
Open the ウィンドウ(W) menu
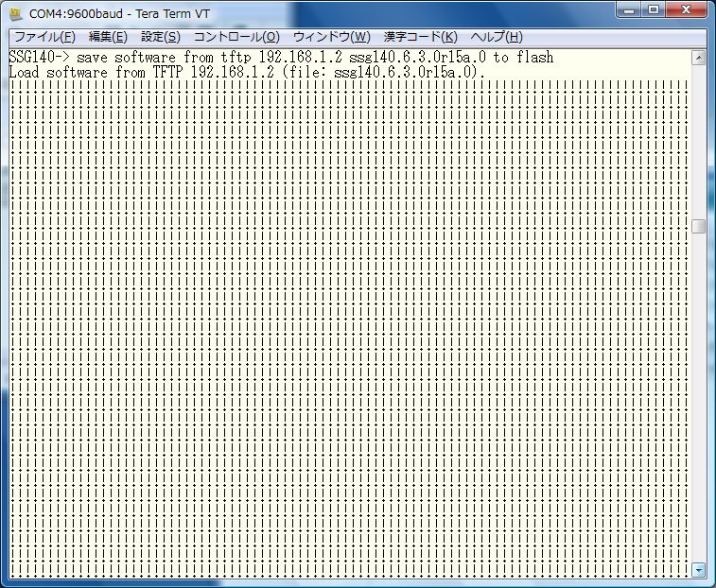[x=331, y=37]
